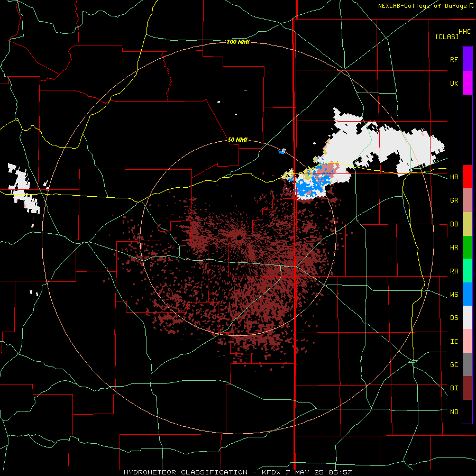Click the 'GC' legend label
Viewport: 476px width, 476px height.
click(454, 365)
